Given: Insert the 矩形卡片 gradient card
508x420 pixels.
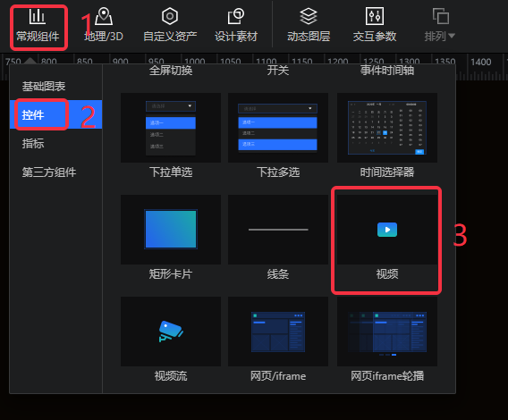Looking at the screenshot, I should [x=171, y=238].
